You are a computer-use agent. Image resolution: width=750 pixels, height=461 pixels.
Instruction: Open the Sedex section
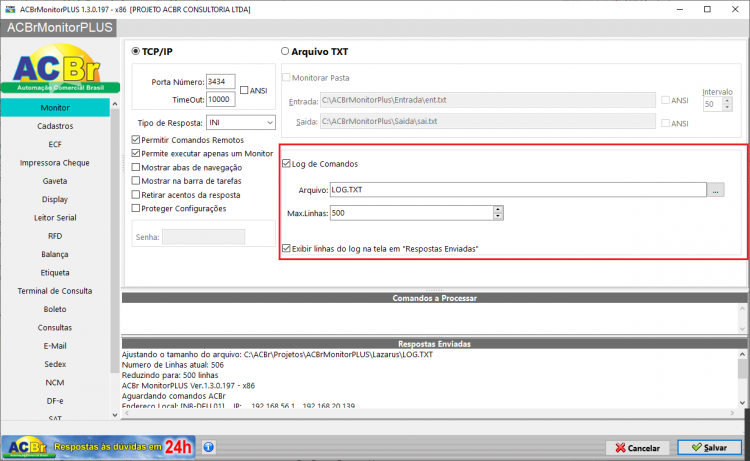(55, 364)
